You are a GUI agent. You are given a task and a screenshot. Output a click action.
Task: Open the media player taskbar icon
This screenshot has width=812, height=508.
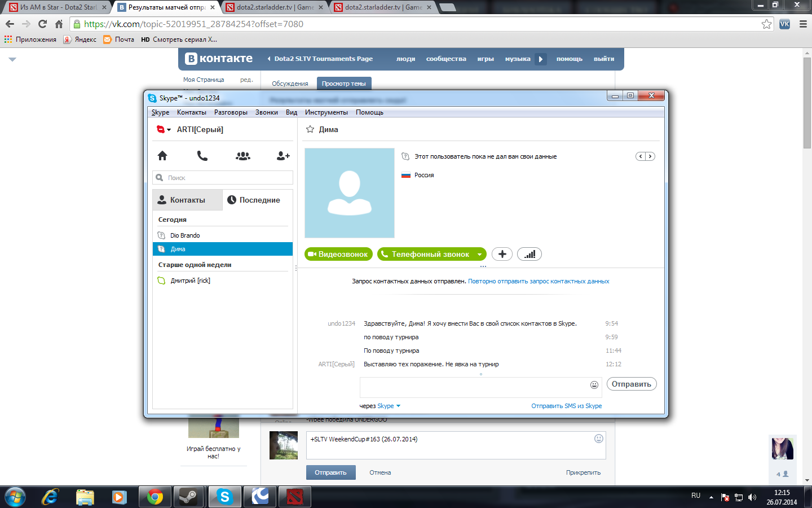(119, 497)
